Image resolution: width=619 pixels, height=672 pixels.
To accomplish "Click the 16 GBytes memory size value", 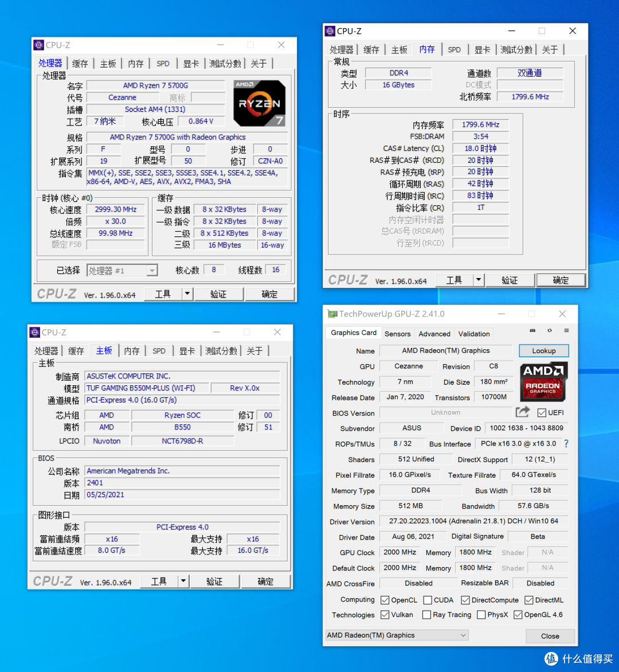I will click(398, 85).
